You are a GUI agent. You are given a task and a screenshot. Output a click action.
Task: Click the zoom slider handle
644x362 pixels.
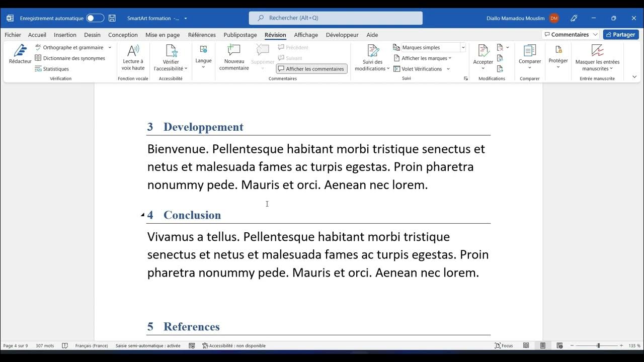pos(598,346)
